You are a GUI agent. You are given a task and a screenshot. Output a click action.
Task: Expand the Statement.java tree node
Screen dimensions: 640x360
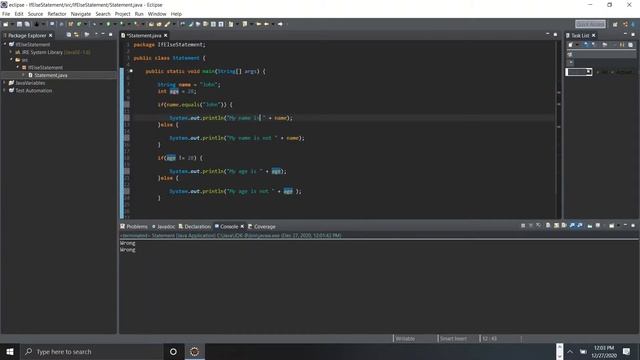click(x=23, y=75)
